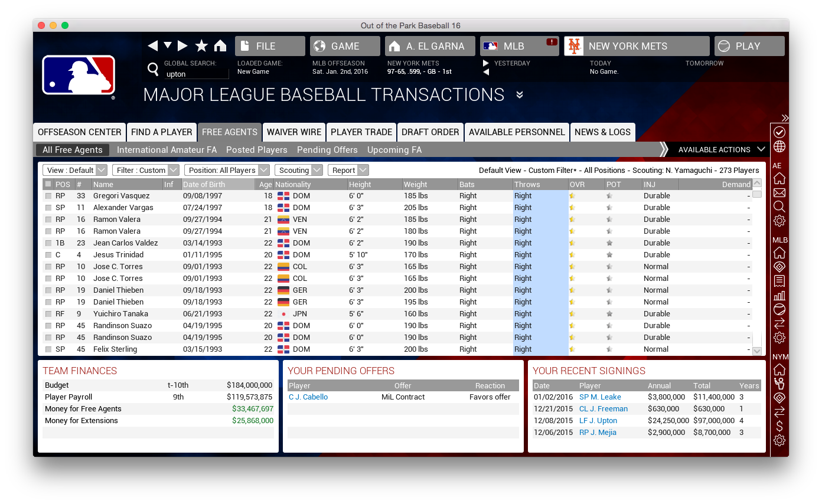Click the Global Search input field
Viewport: 822px width, 504px height.
point(196,74)
